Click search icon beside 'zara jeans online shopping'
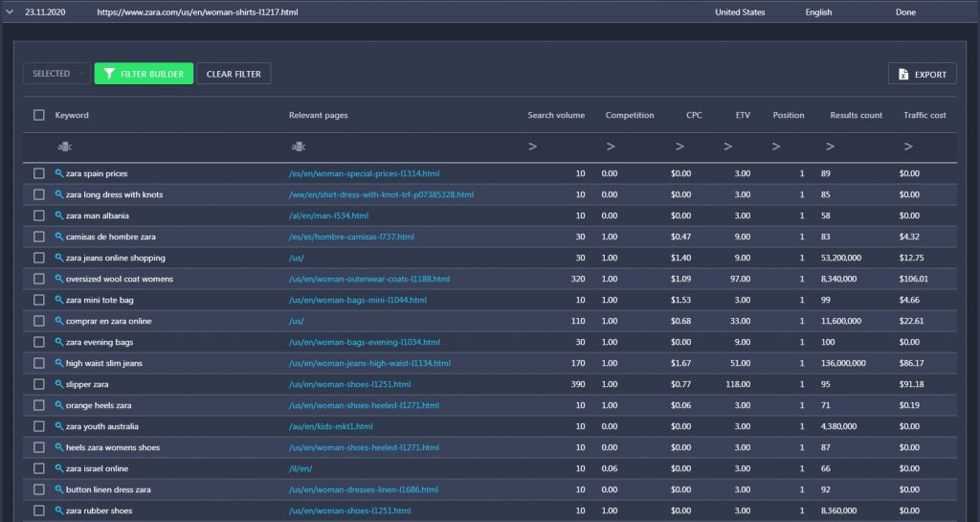 tap(58, 258)
